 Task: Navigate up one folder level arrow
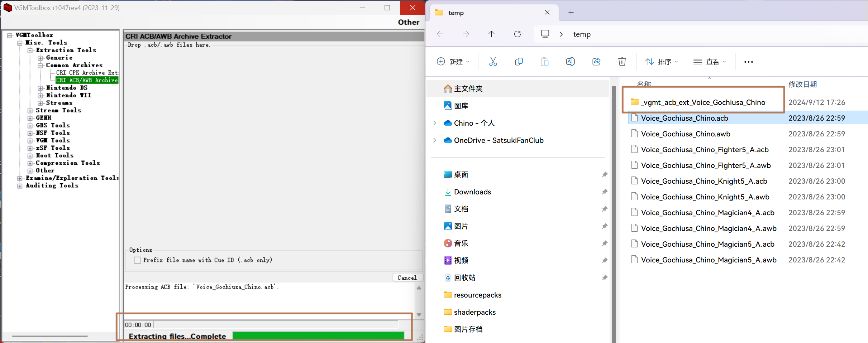(x=491, y=34)
